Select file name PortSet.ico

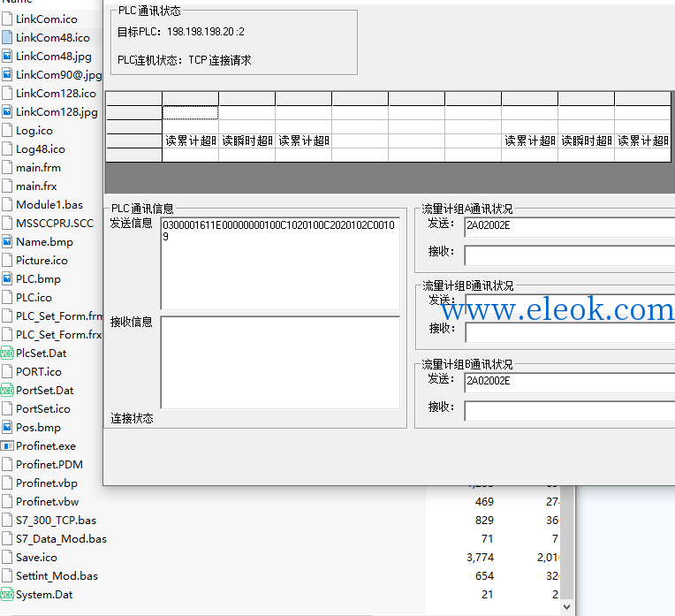[43, 409]
